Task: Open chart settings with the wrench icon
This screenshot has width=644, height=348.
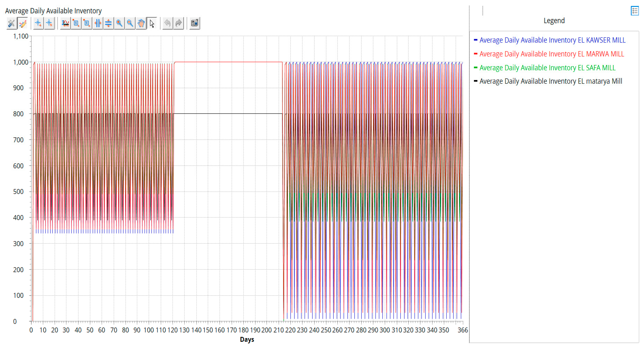Action: click(x=11, y=23)
